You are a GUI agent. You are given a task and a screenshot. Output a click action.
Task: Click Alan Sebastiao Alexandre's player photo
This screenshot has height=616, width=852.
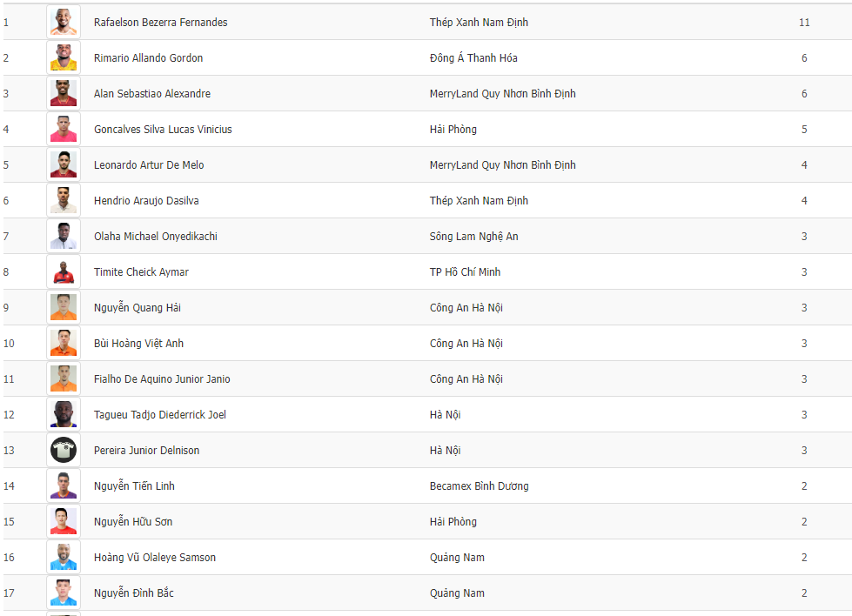pyautogui.click(x=64, y=93)
